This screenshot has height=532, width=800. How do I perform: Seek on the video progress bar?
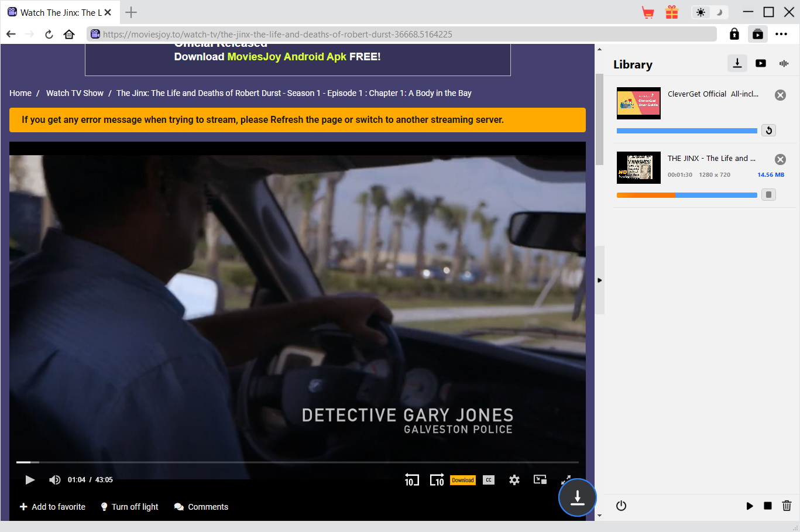pyautogui.click(x=297, y=462)
